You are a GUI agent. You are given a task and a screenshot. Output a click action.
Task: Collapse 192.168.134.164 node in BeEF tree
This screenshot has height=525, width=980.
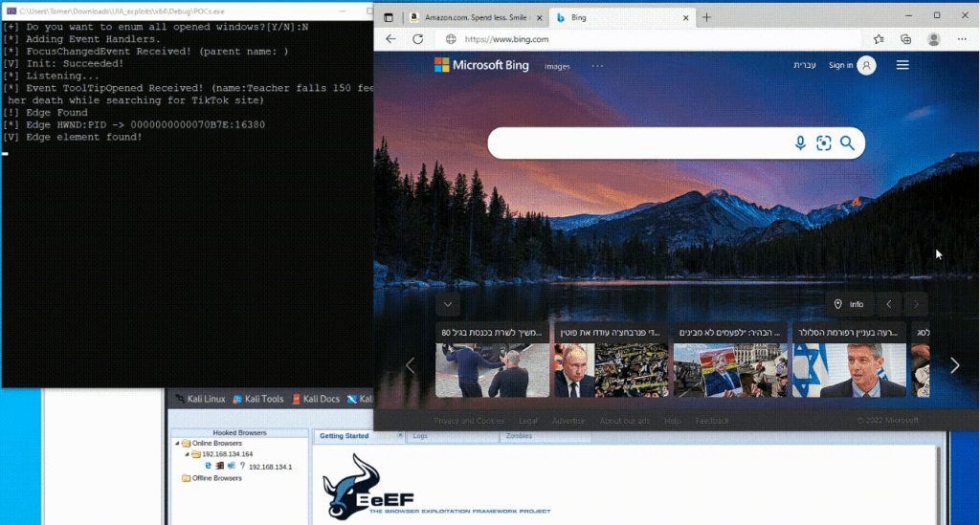pos(187,454)
